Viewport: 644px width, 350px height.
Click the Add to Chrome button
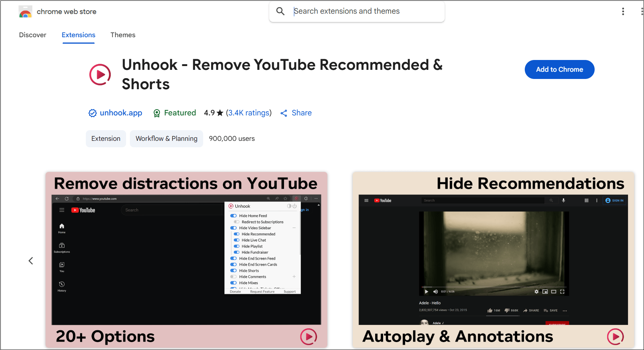(x=559, y=69)
